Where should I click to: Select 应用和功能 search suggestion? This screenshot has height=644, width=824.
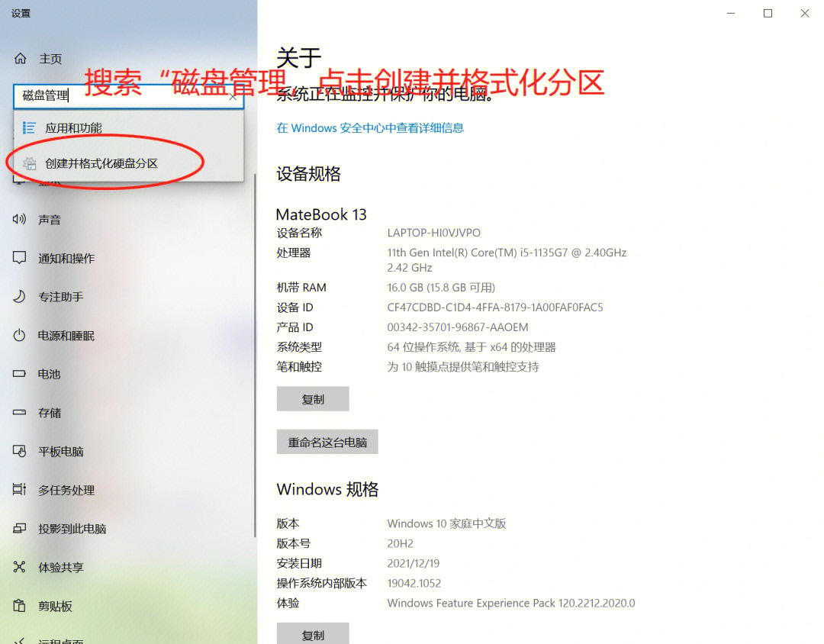click(x=128, y=127)
